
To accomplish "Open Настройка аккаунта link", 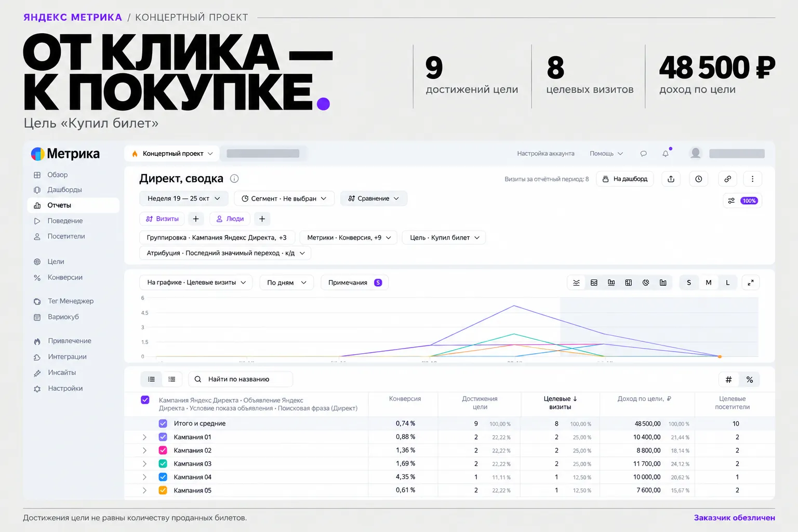I will (x=546, y=154).
